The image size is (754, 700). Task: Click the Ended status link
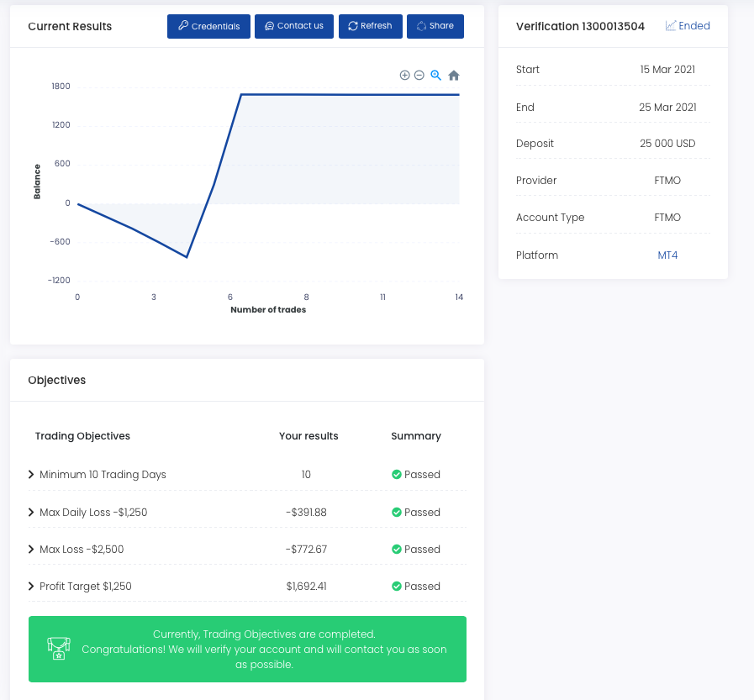[688, 26]
